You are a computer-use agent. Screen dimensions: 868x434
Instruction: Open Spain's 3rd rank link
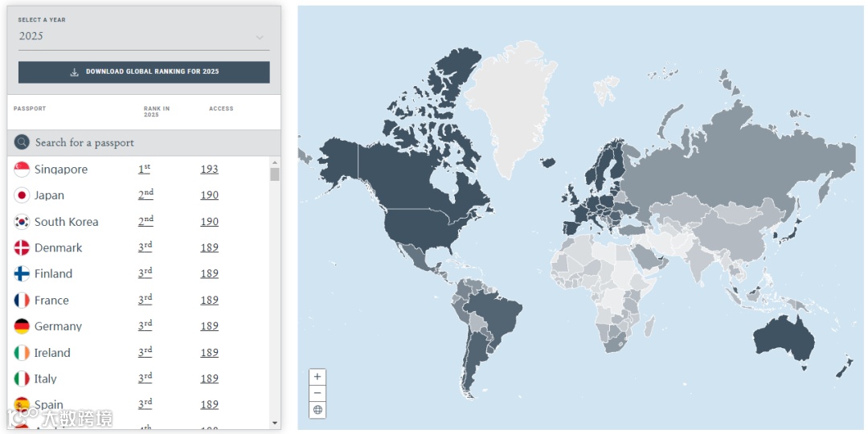point(145,404)
